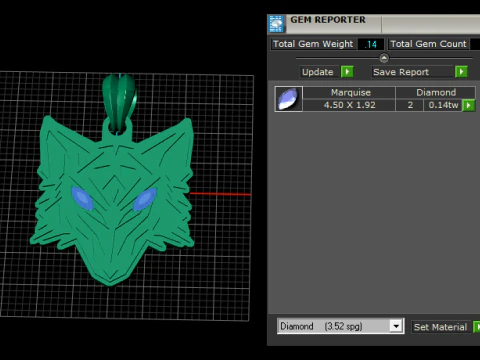The image size is (480, 360).
Task: Select the left blue eye gem in the viewport
Action: (82, 198)
